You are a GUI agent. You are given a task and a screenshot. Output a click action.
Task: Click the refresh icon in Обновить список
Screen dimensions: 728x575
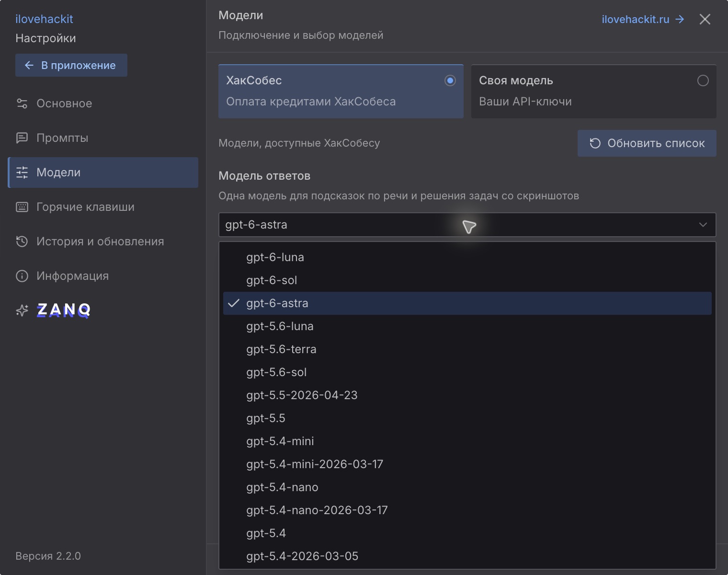tap(595, 143)
